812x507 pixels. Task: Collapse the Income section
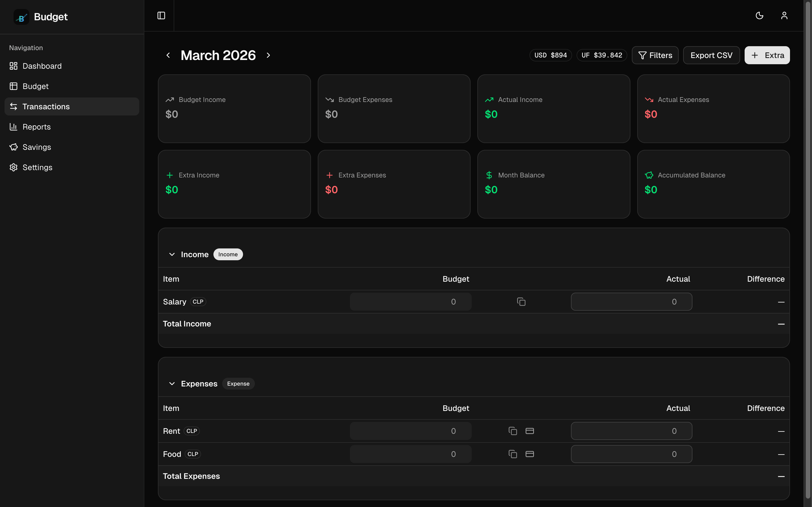click(172, 255)
